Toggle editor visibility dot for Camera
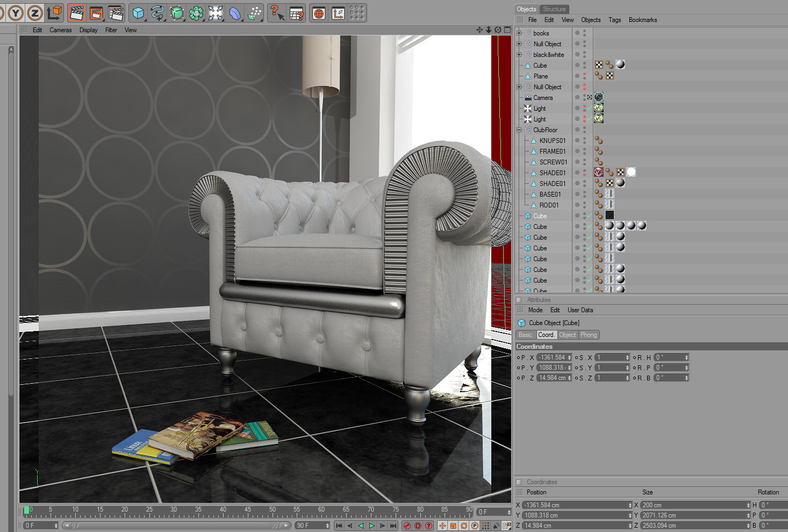 [584, 96]
